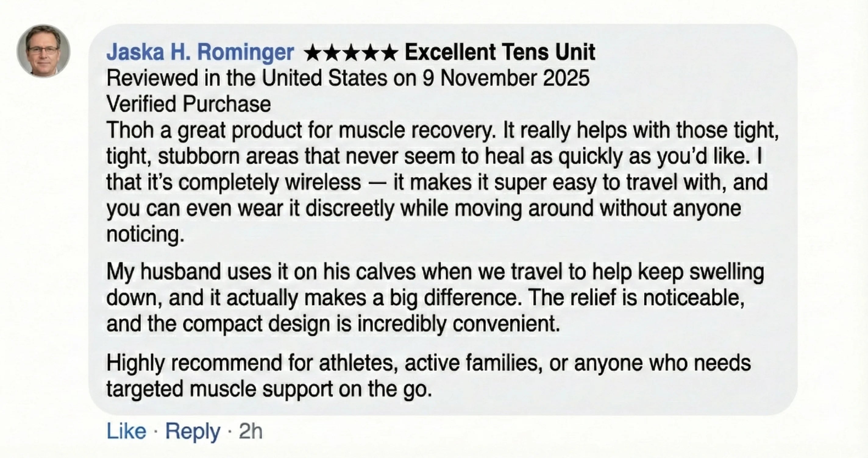
Task: Click the "Excellent Tens Unit" review title
Action: 500,53
